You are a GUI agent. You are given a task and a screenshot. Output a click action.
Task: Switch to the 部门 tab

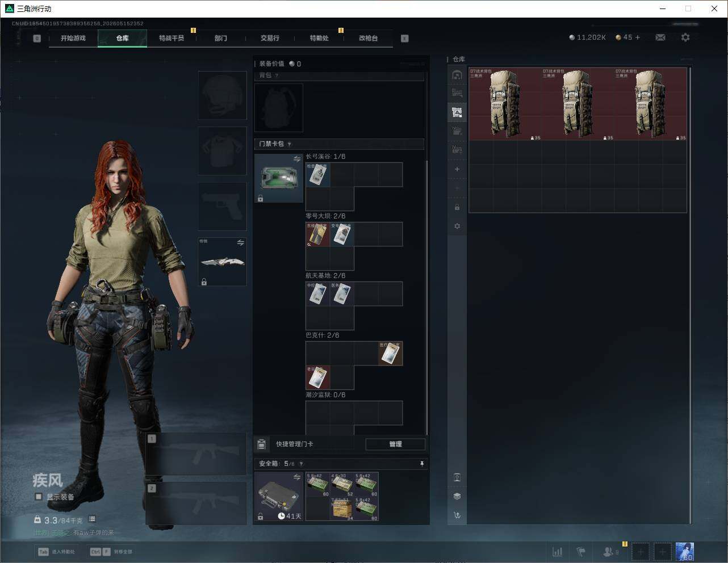click(x=221, y=38)
